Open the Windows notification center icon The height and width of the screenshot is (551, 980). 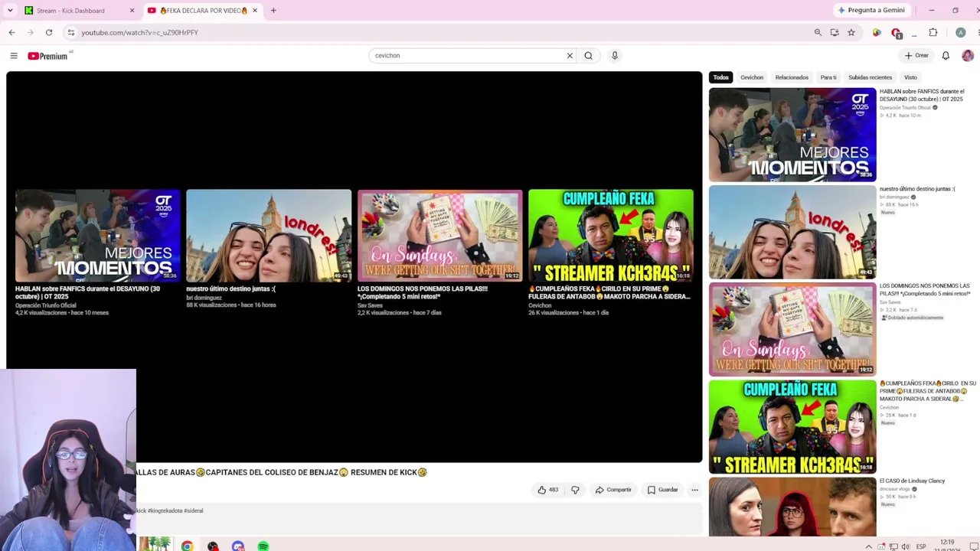point(974,546)
